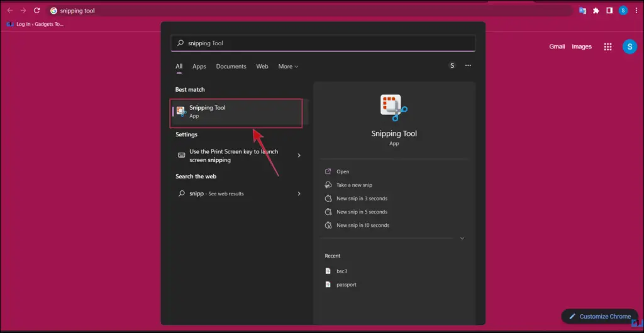Click the New snip in 3 seconds icon
The width and height of the screenshot is (644, 333).
click(x=328, y=199)
